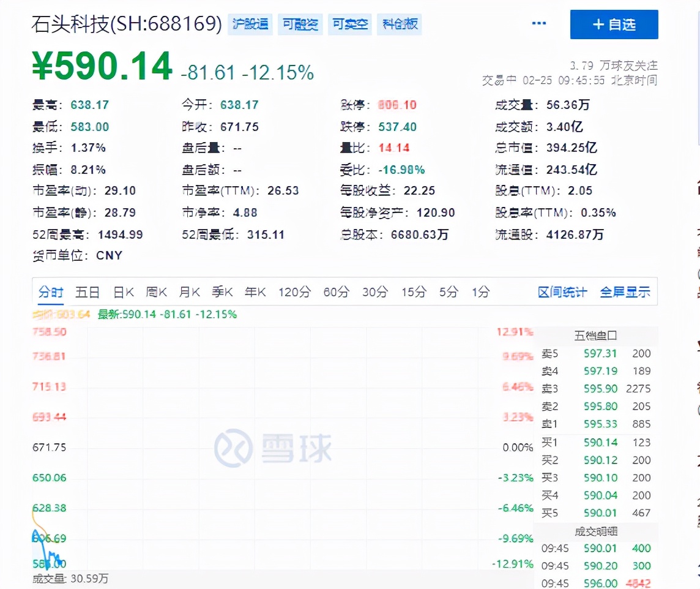
Task: Select the 分时 chart tab
Action: tap(50, 292)
